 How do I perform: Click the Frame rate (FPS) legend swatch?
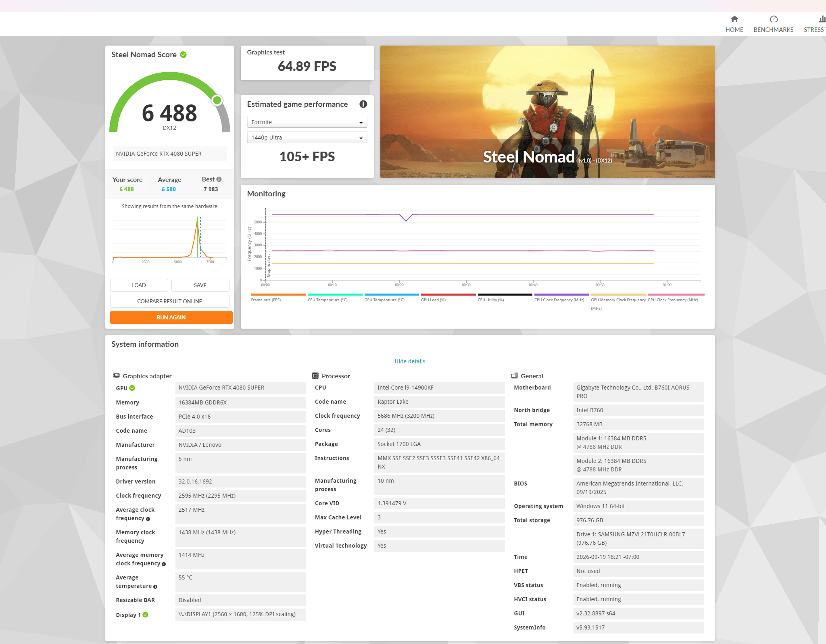(278, 295)
